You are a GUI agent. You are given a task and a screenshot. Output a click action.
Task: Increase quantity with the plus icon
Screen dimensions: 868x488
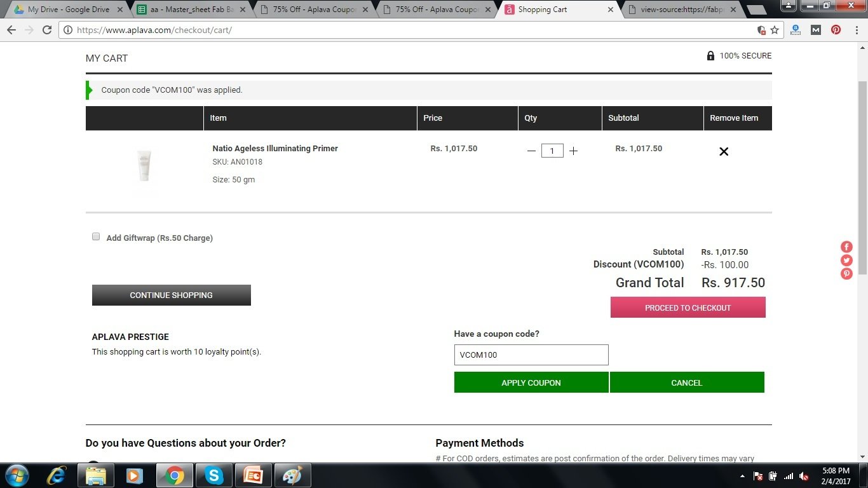pyautogui.click(x=573, y=151)
